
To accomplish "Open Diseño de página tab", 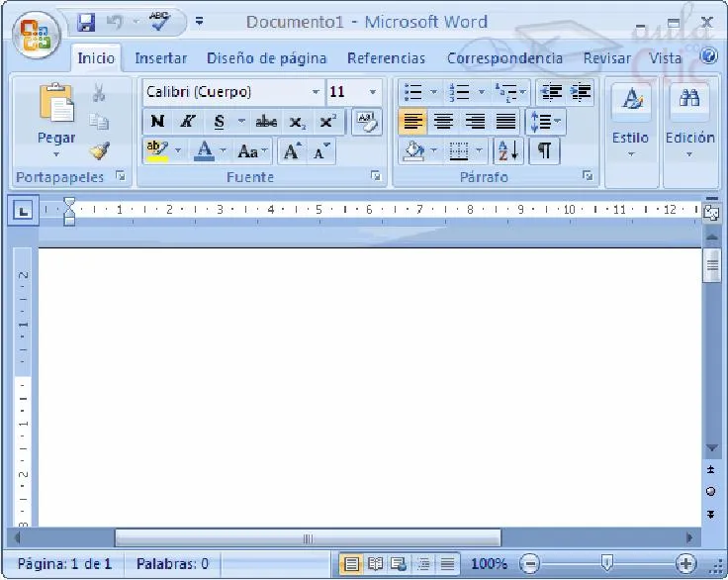I will tap(266, 58).
